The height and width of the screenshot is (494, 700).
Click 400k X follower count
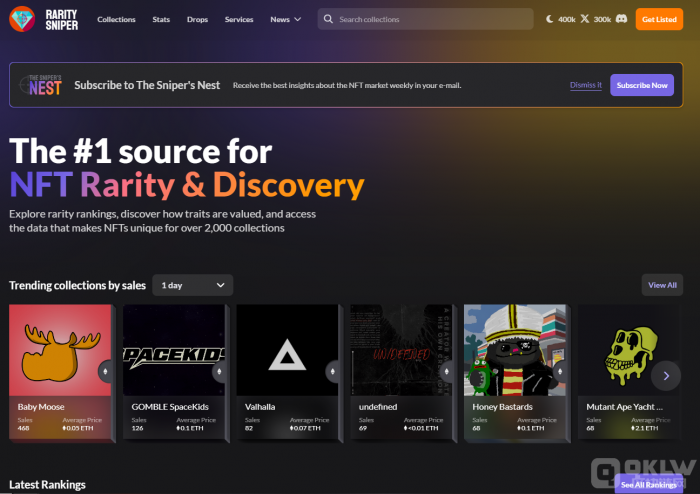coord(567,19)
